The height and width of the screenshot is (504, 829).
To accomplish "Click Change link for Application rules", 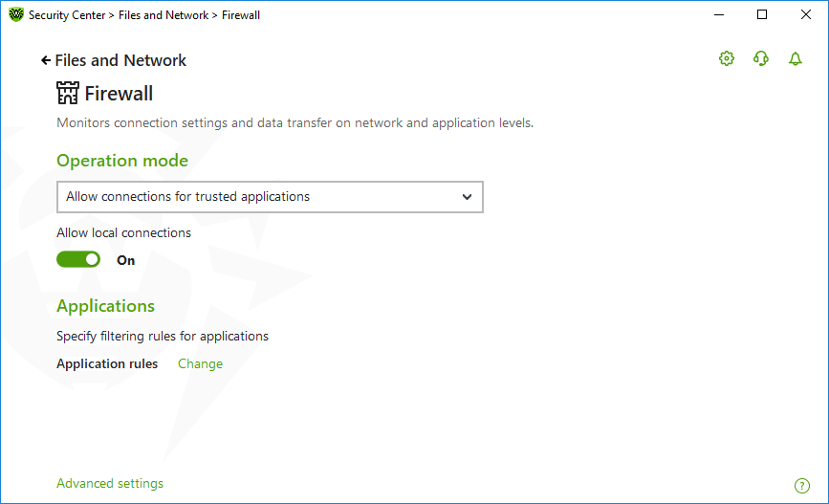I will pos(201,363).
